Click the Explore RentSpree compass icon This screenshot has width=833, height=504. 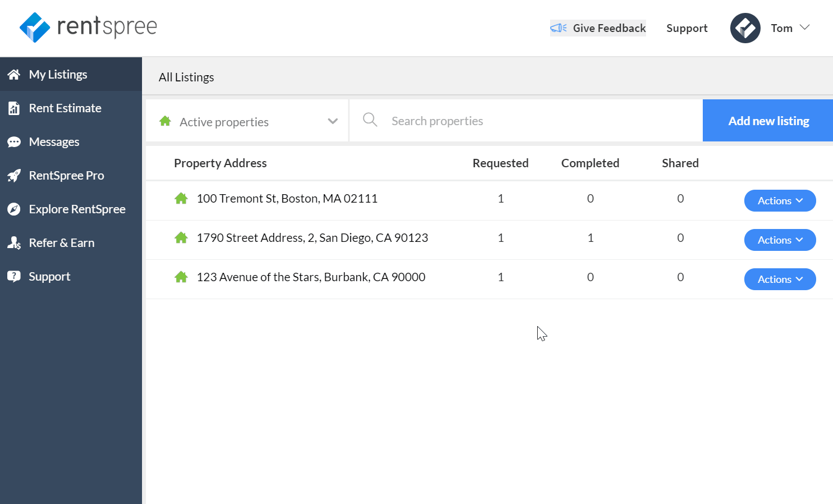pyautogui.click(x=14, y=209)
